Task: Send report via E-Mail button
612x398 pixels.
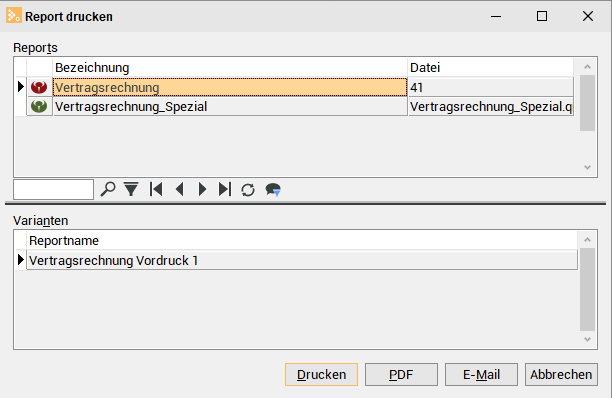Action: (481, 375)
